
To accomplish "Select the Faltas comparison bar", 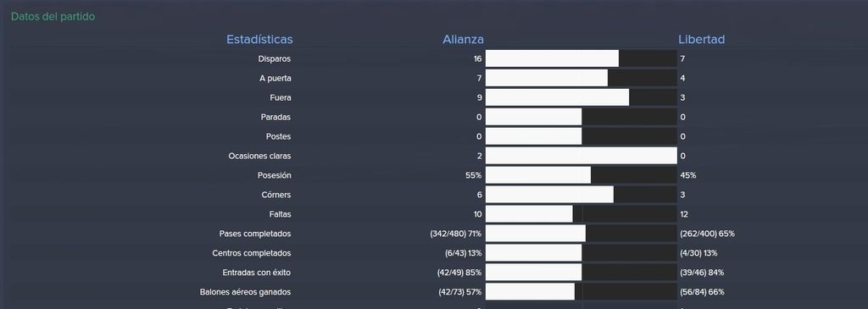I will click(581, 214).
